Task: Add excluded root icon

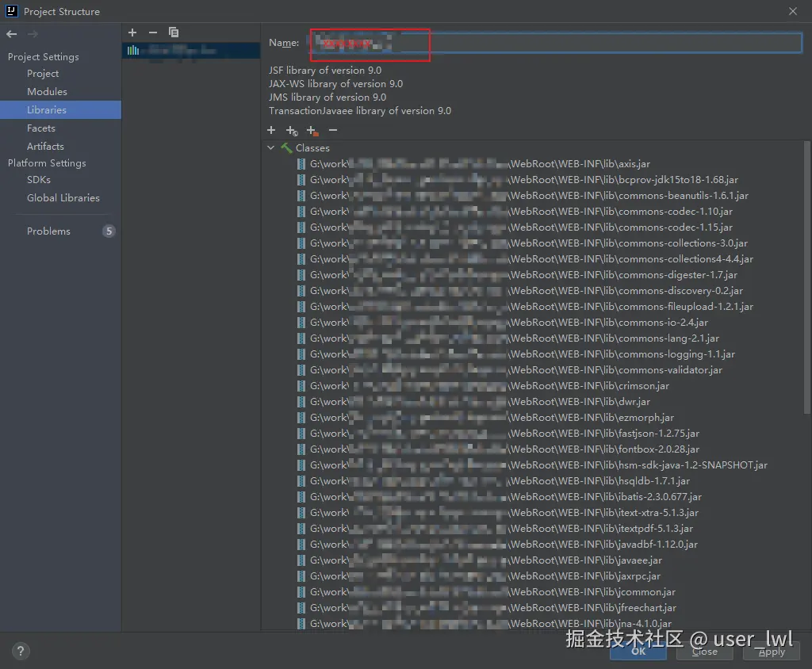Action: [x=312, y=131]
